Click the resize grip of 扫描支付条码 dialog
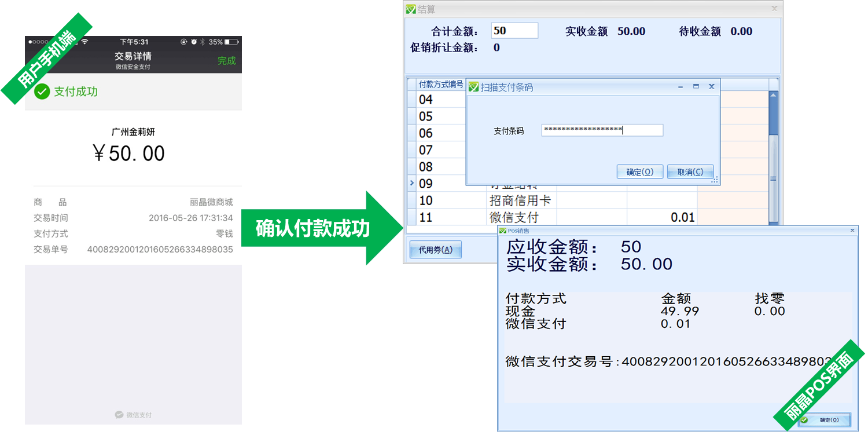The width and height of the screenshot is (868, 435). tap(715, 180)
